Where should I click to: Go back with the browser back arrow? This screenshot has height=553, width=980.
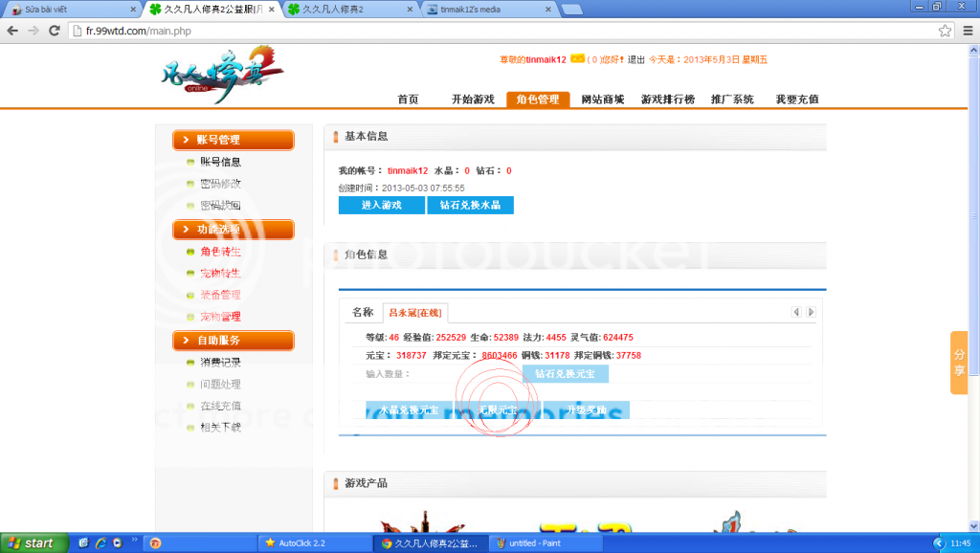point(12,31)
